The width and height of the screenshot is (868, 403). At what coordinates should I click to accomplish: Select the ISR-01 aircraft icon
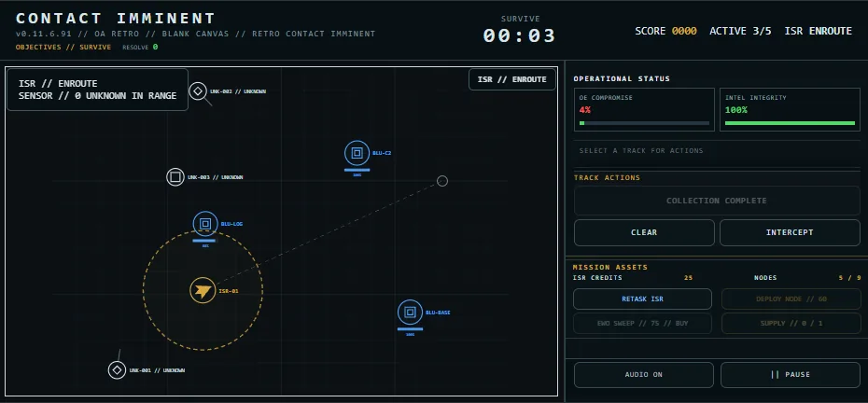coord(203,290)
